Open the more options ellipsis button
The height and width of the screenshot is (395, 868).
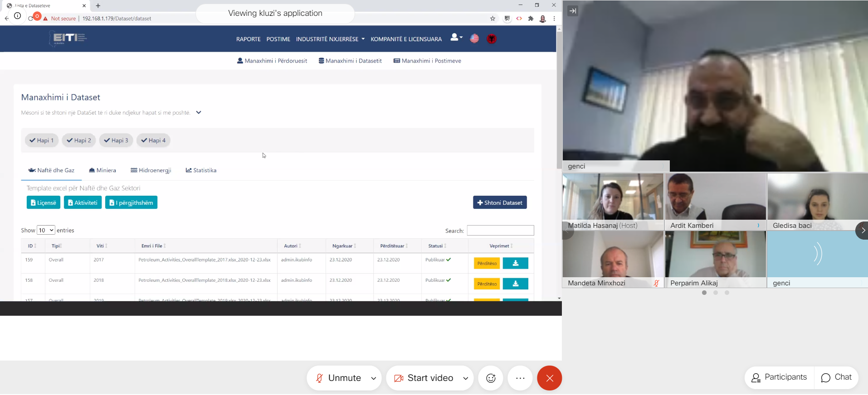(x=520, y=378)
